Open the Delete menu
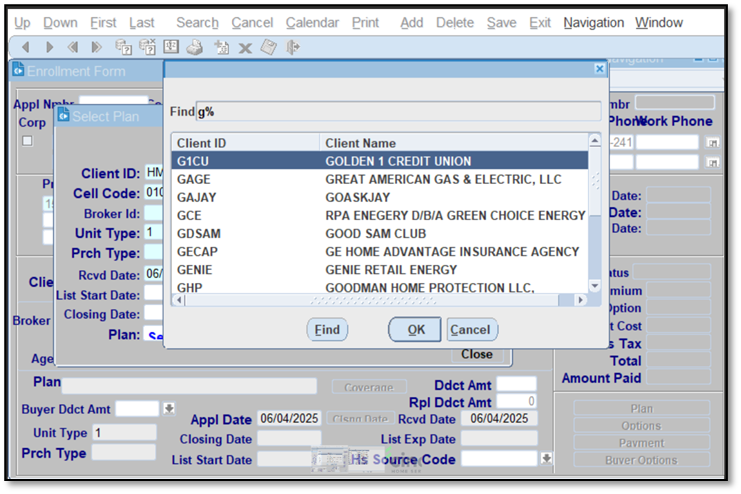The image size is (741, 494). tap(455, 22)
